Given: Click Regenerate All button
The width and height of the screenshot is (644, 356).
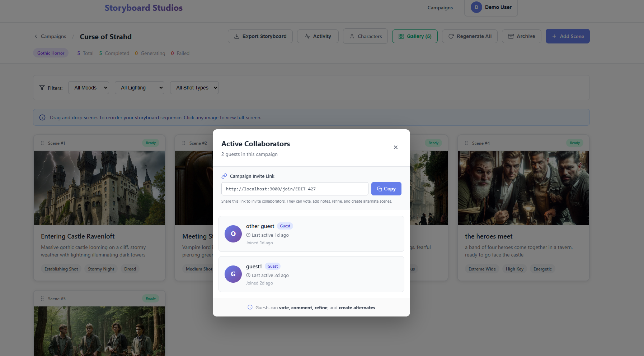Looking at the screenshot, I should coord(470,36).
